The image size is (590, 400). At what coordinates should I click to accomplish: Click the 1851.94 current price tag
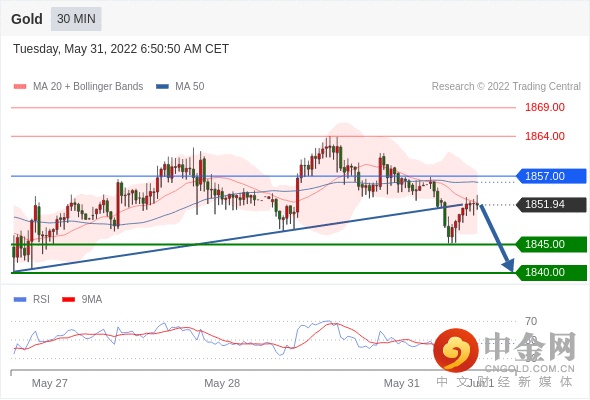point(551,205)
